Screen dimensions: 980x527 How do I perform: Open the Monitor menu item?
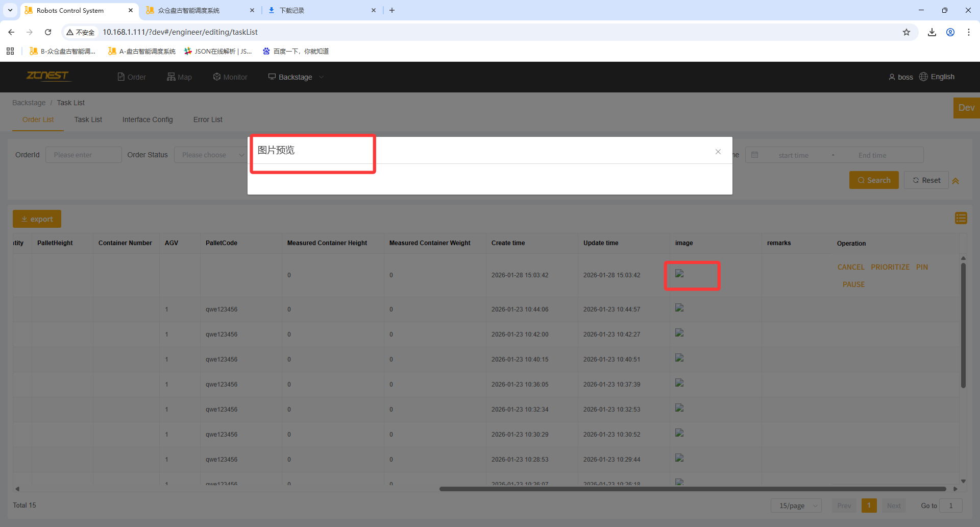click(x=230, y=77)
